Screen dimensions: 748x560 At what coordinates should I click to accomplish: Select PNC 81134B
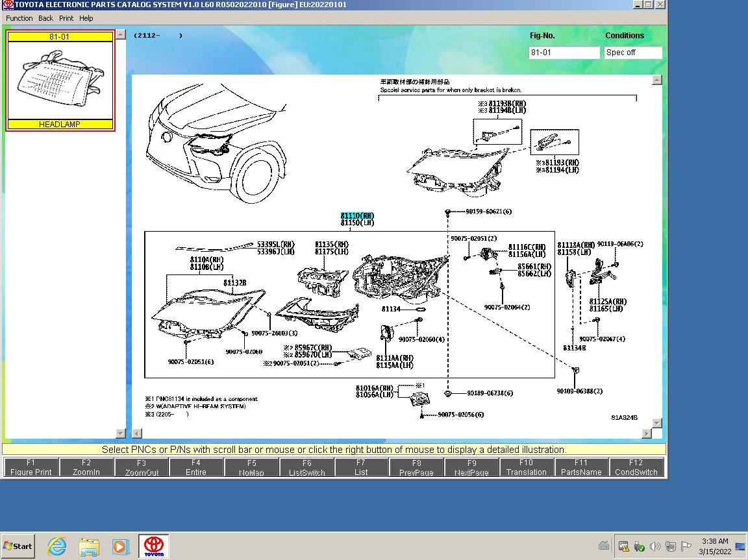click(575, 348)
